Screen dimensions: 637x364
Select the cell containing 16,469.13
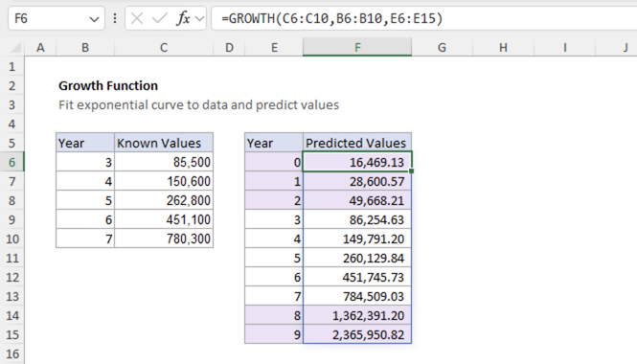click(x=357, y=162)
